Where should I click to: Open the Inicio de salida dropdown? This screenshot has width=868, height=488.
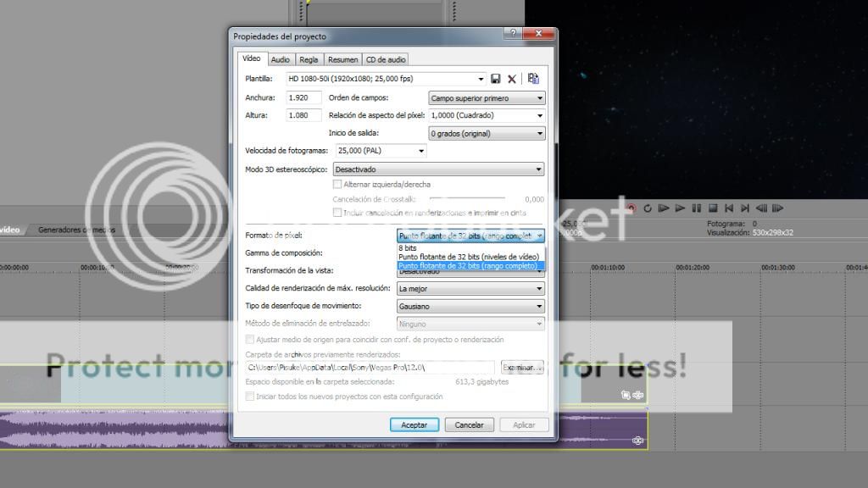[487, 133]
